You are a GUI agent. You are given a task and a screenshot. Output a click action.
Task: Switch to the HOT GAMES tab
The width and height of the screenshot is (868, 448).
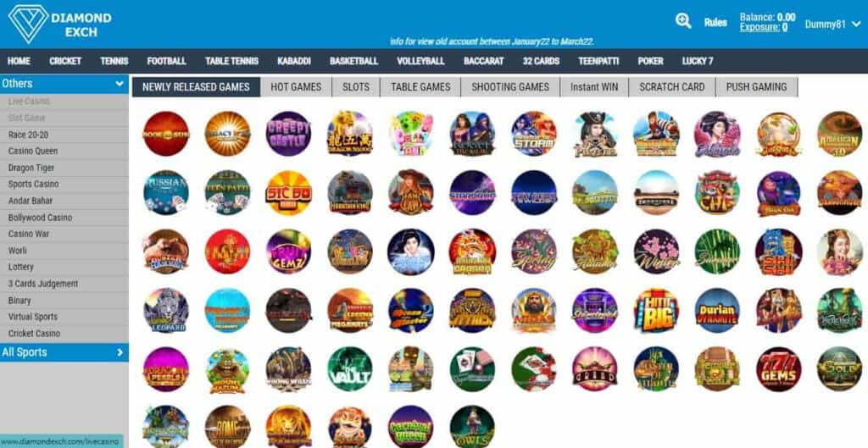point(296,87)
